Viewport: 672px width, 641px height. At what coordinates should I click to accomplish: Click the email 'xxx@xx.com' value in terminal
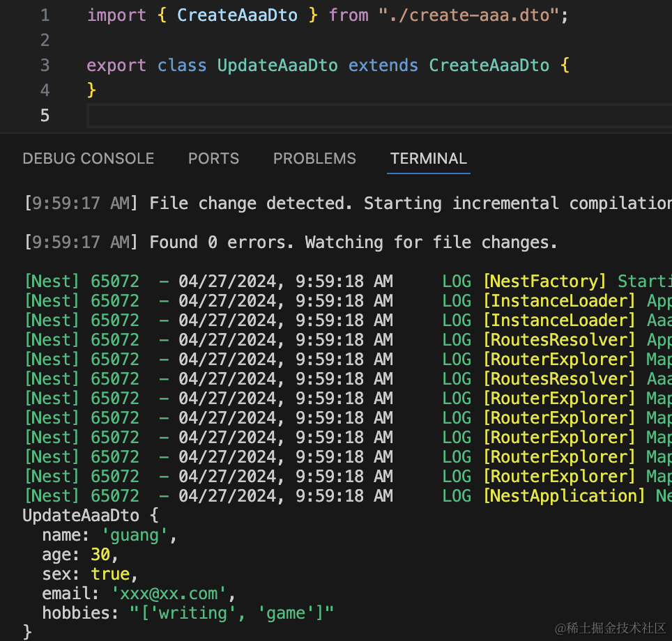coord(169,594)
